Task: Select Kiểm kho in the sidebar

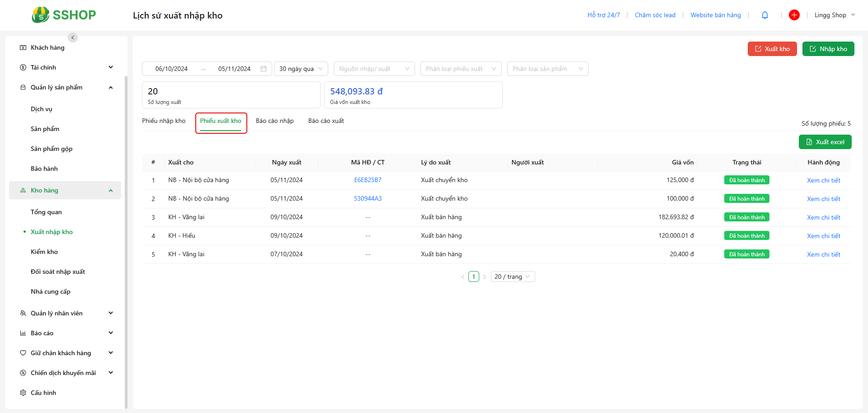Action: [44, 252]
